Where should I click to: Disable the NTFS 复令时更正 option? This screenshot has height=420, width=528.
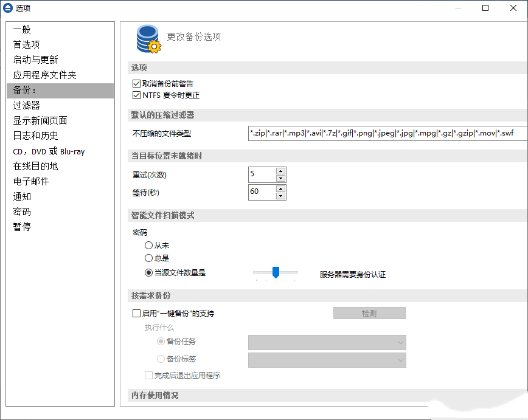click(136, 95)
